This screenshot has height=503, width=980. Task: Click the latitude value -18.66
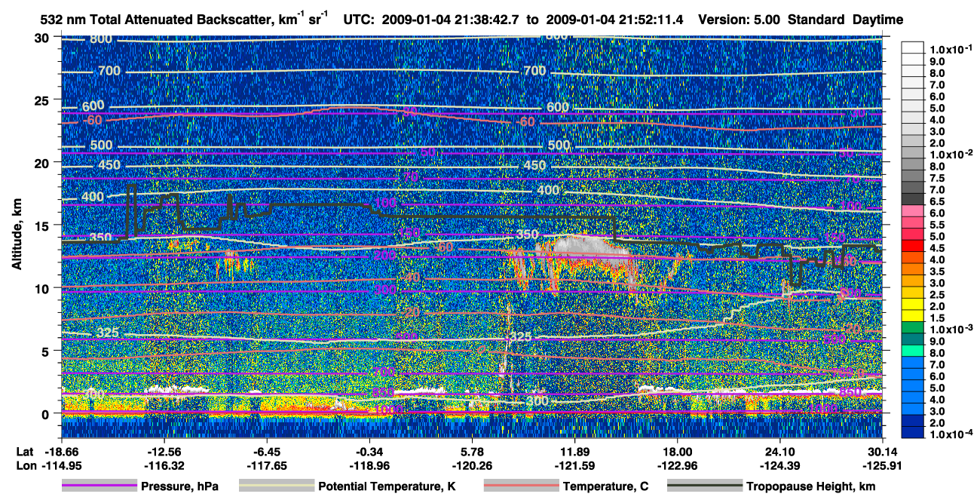point(60,452)
